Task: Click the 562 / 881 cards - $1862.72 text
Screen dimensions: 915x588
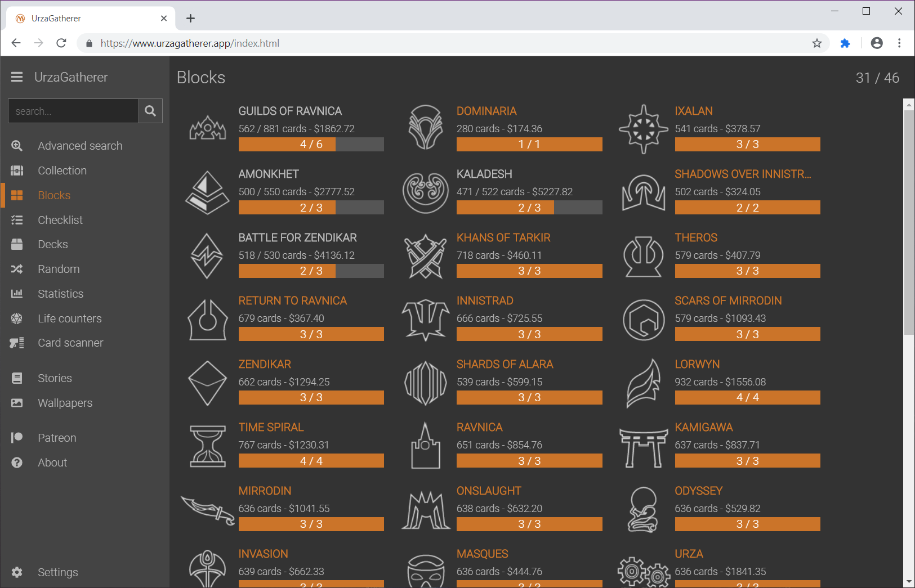Action: click(x=296, y=129)
